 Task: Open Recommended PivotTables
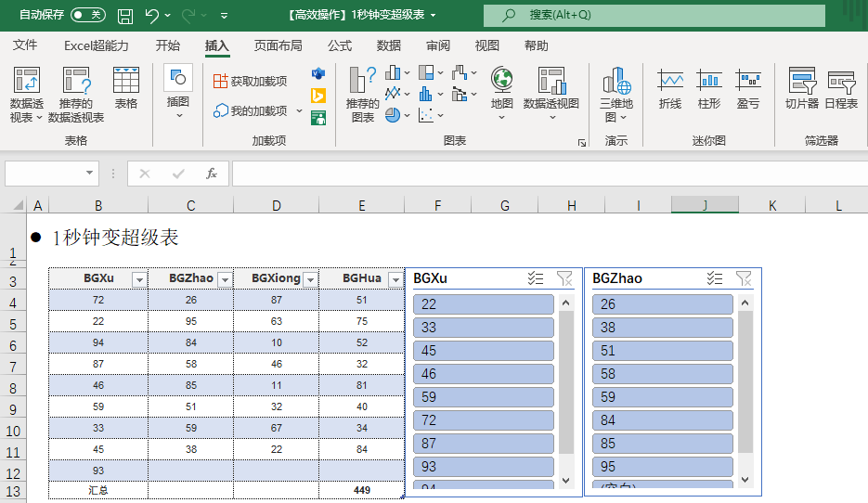pos(76,96)
